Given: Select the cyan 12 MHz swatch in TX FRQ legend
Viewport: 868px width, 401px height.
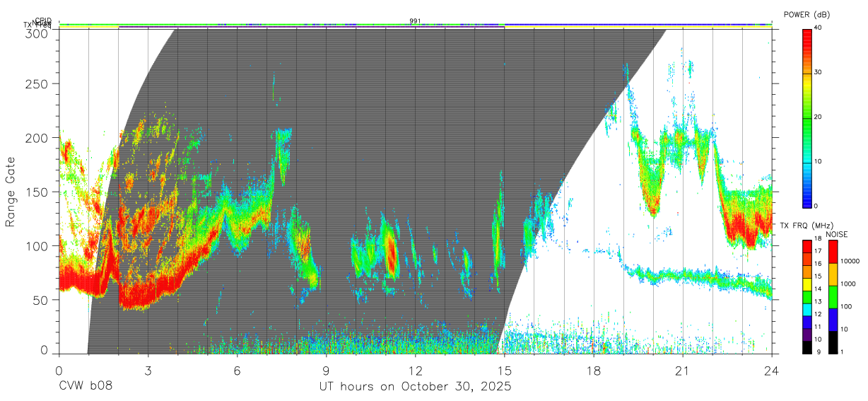Looking at the screenshot, I should 807,311.
